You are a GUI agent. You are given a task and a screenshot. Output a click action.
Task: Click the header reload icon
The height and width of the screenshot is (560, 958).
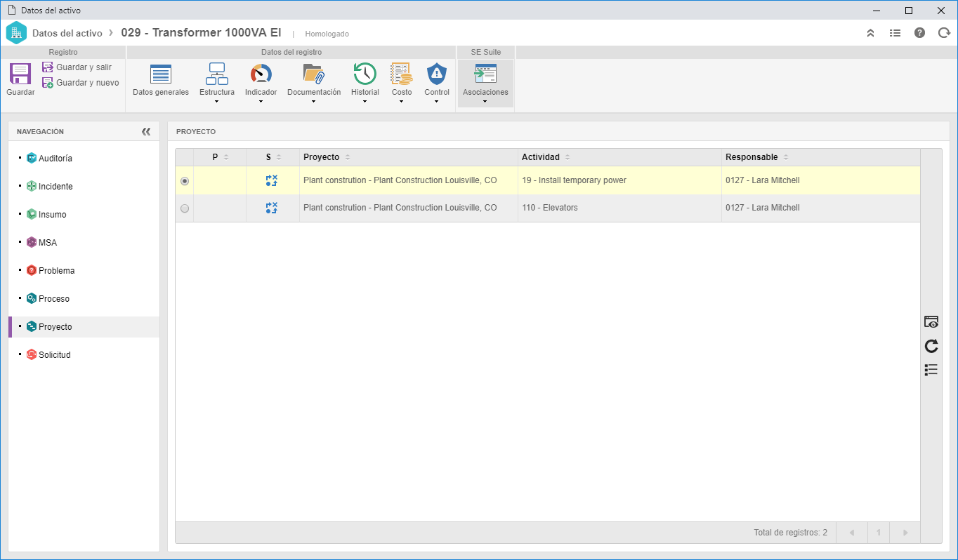click(944, 33)
